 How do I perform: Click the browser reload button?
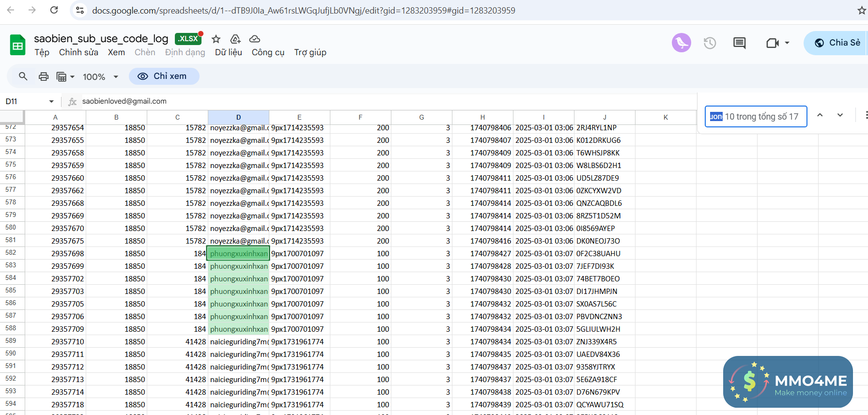[x=54, y=10]
